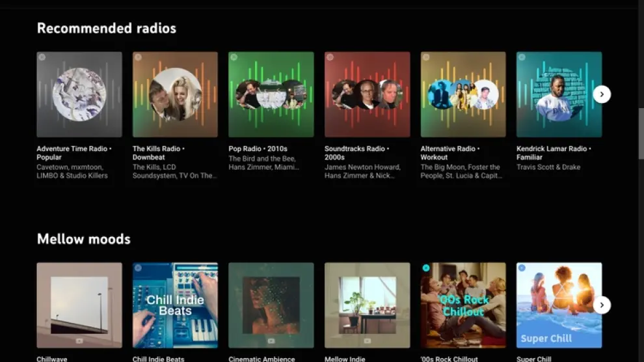
Task: Click corner badge on Super Chill cover
Action: [522, 268]
